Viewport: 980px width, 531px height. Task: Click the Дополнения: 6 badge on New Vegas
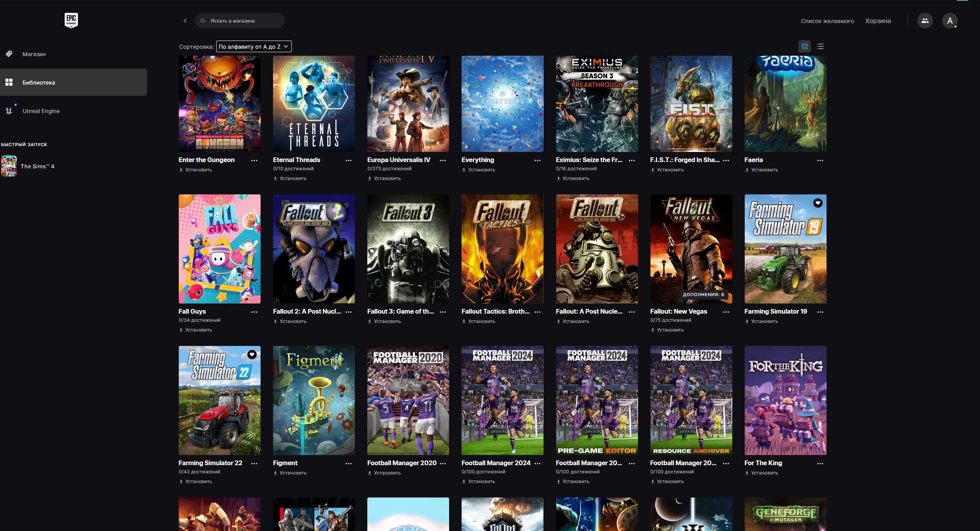pyautogui.click(x=703, y=295)
